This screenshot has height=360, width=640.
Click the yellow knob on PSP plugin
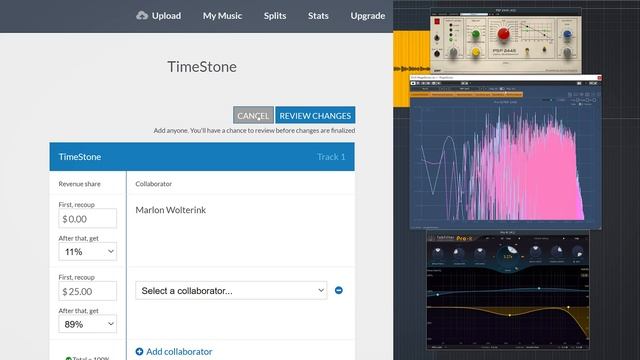[476, 52]
